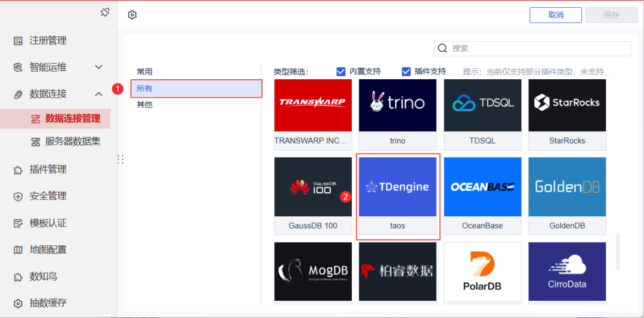The image size is (644, 318).
Task: Select the OceanBase logo tile
Action: [482, 187]
